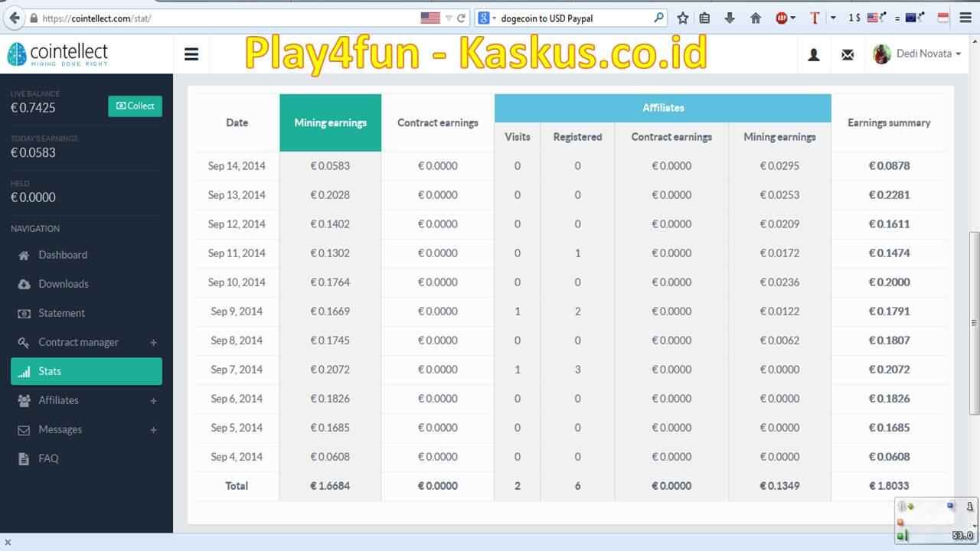Click the Adblock Plus ABP icon

point(782,18)
